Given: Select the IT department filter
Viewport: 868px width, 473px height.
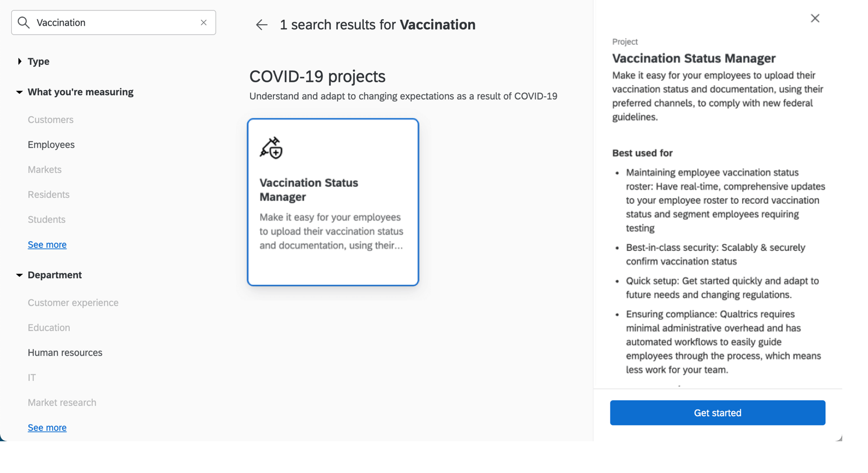Looking at the screenshot, I should (31, 377).
